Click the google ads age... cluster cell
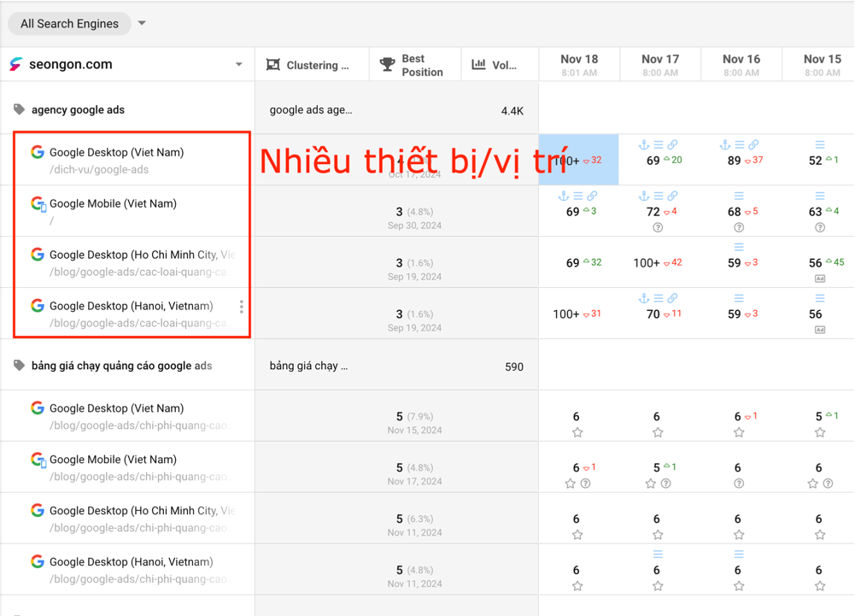 coord(311,109)
